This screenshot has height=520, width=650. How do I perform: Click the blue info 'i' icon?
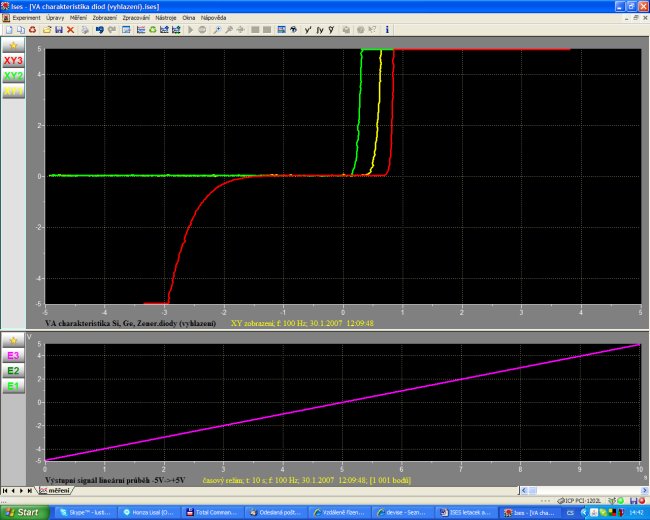pos(387,30)
